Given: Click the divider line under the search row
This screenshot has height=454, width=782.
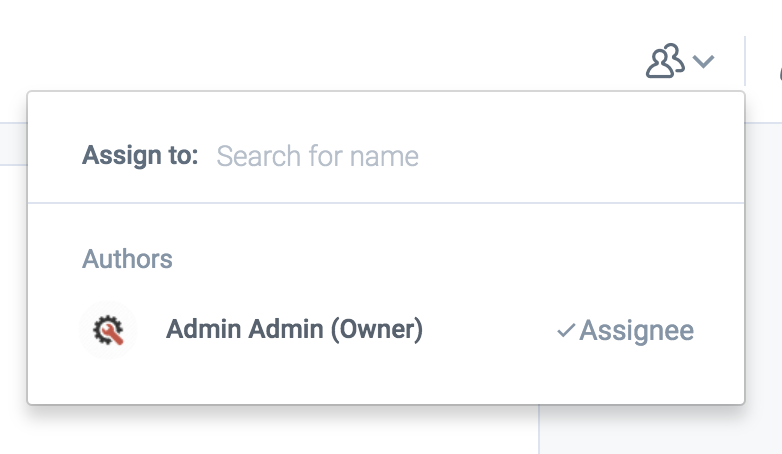Looking at the screenshot, I should [x=386, y=203].
